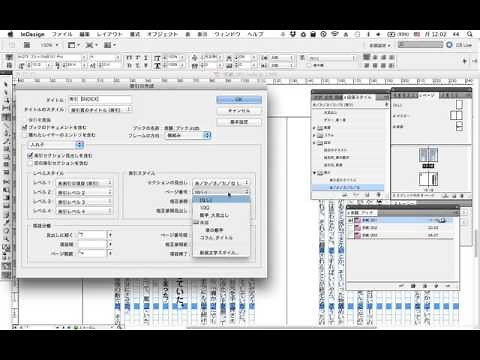
Task: Delete selected paragraph style trash icon
Action: 379,194
